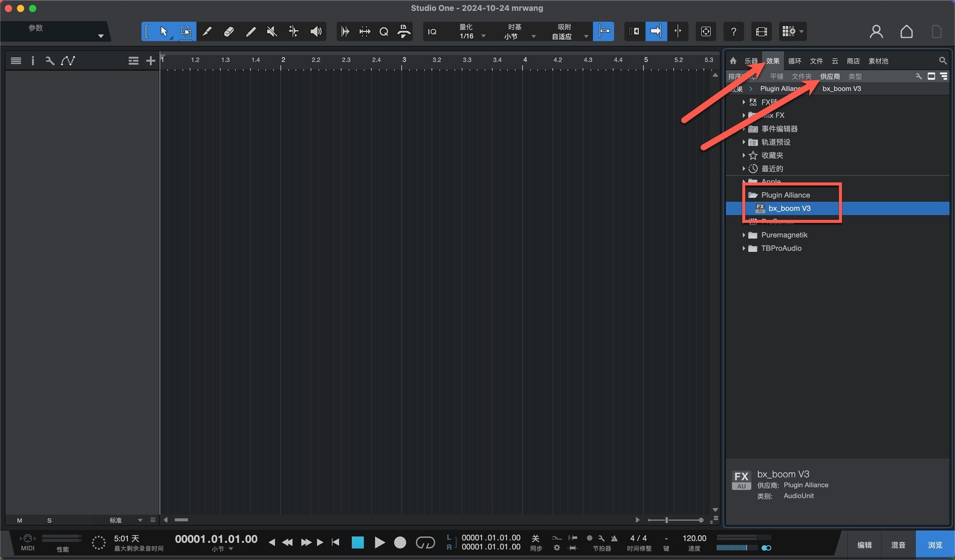955x560 pixels.
Task: Toggle global Mute M button
Action: 19,520
